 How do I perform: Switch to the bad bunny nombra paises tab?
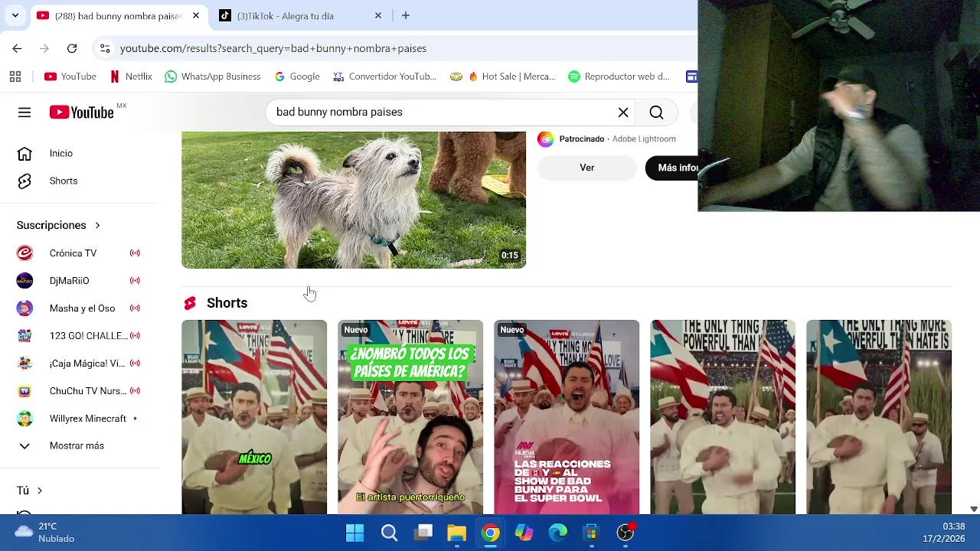coord(119,15)
